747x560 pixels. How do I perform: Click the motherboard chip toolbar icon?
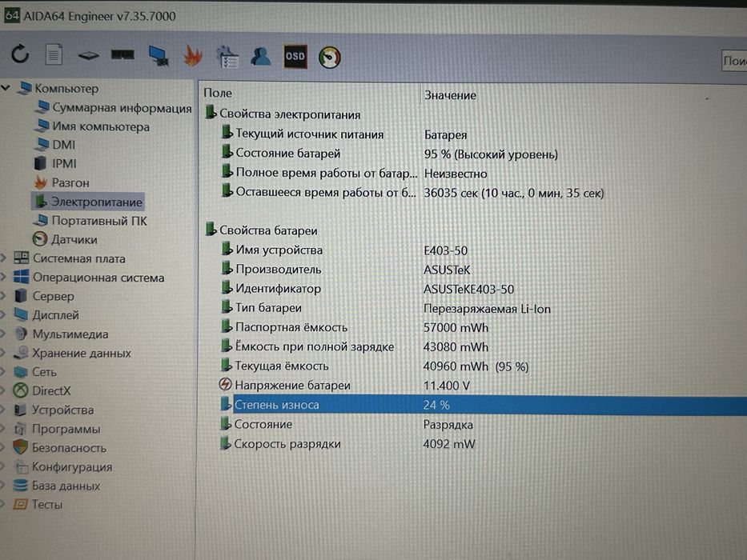[x=88, y=56]
